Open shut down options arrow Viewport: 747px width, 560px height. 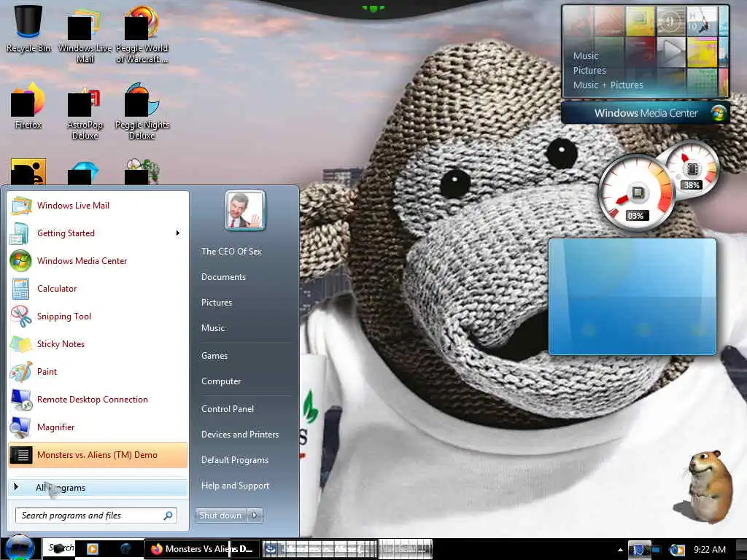click(255, 516)
